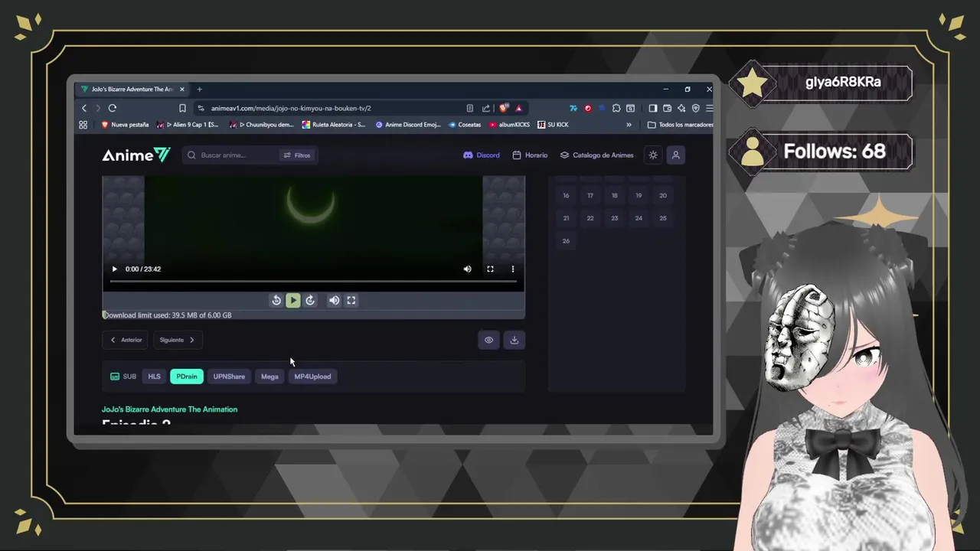
Task: Select episode 19 in the episode list
Action: pyautogui.click(x=639, y=196)
